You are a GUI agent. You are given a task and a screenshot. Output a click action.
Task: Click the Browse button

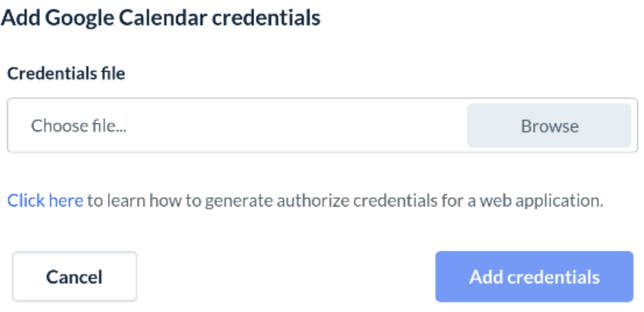pyautogui.click(x=549, y=126)
